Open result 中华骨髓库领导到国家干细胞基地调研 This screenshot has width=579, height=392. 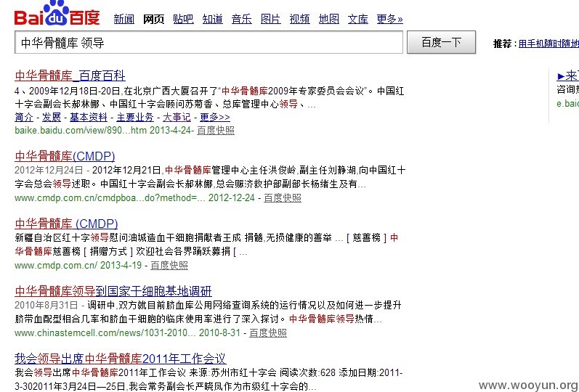(113, 291)
